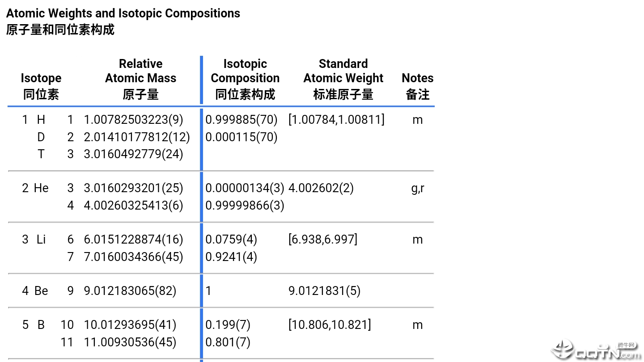This screenshot has width=644, height=362.
Task: Select the Isotopic Composition column header
Action: coord(245,79)
